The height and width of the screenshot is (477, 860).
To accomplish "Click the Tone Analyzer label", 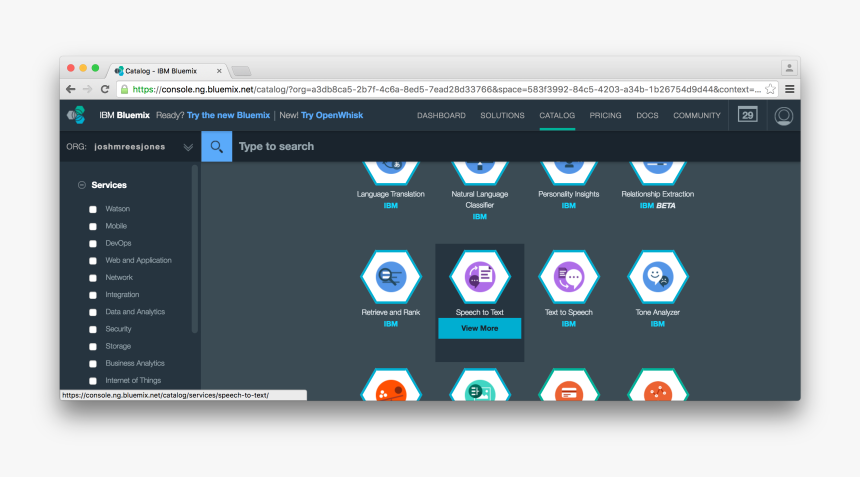I will [x=658, y=313].
